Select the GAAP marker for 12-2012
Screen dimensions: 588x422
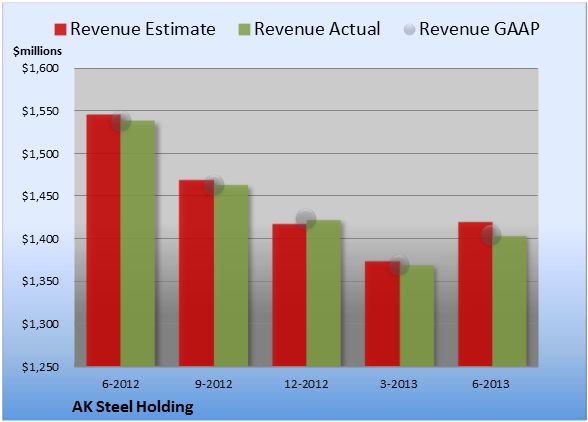pos(306,219)
